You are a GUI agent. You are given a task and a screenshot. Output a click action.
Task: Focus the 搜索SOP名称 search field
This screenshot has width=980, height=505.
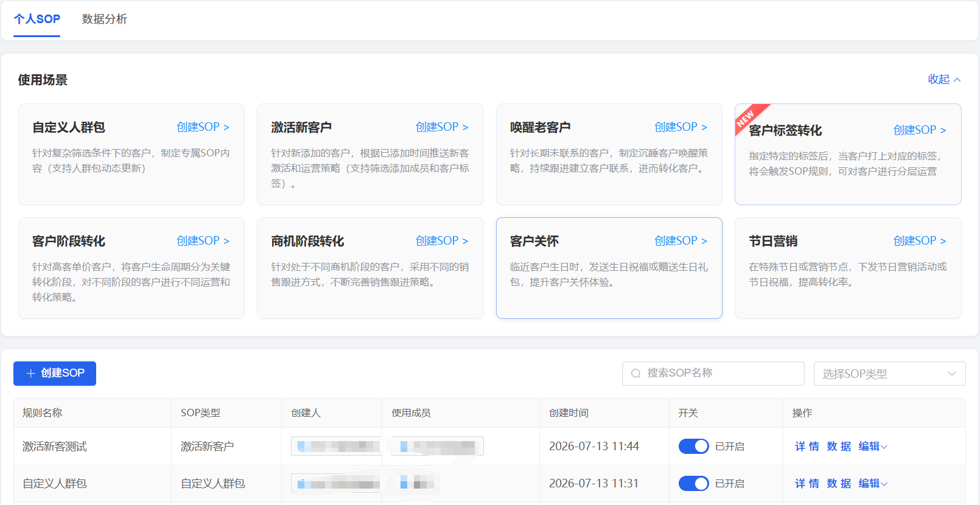pos(713,374)
